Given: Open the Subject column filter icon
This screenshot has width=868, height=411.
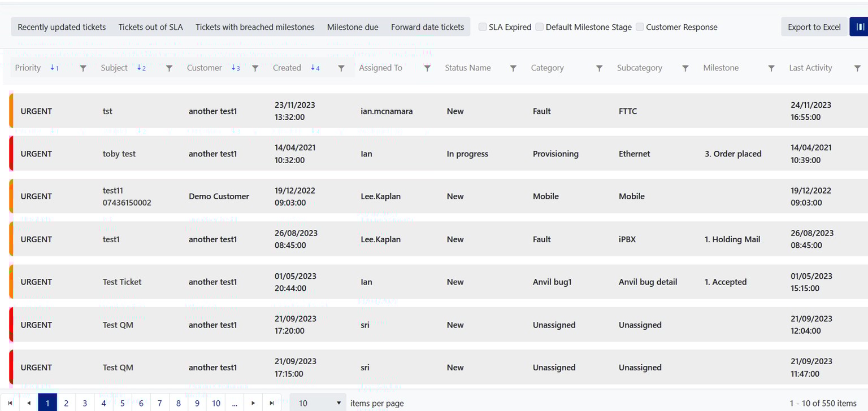Looking at the screenshot, I should [169, 68].
